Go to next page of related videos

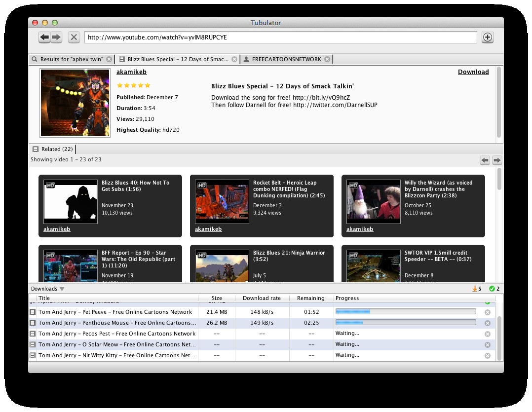pyautogui.click(x=497, y=160)
